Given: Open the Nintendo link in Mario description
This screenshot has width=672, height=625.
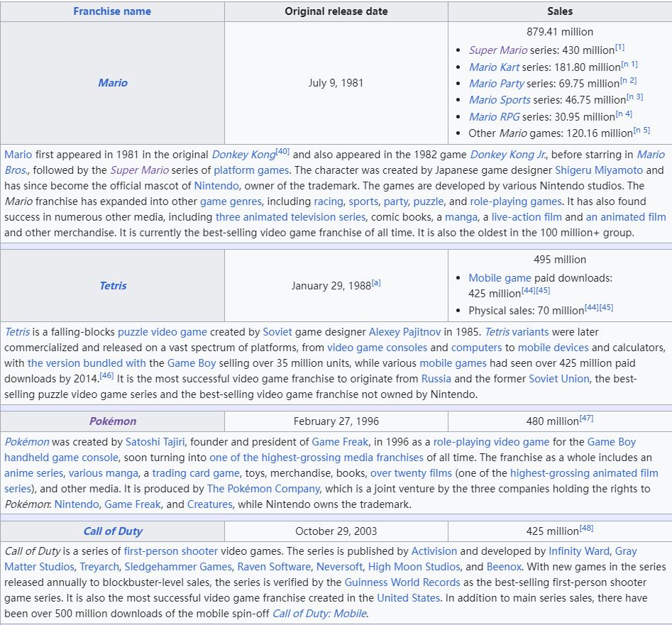Looking at the screenshot, I should click(x=216, y=186).
